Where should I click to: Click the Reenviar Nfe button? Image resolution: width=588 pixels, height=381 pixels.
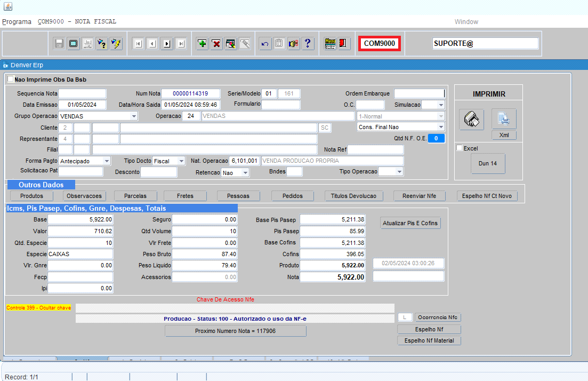(x=419, y=196)
